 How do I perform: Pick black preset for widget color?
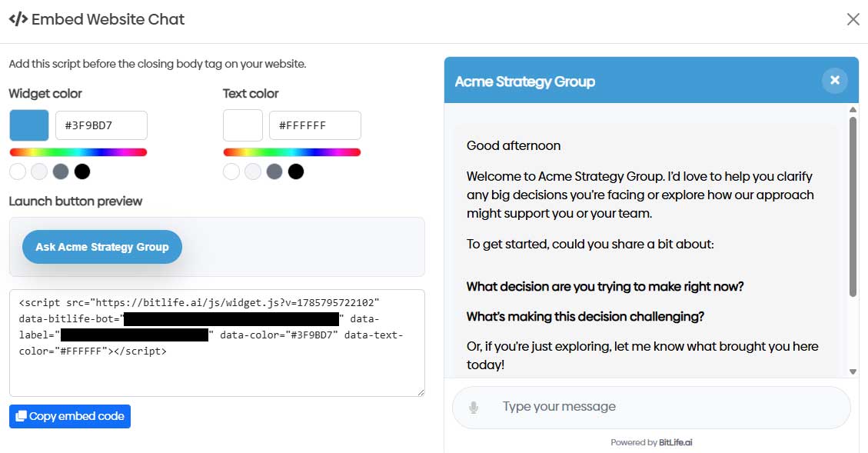pyautogui.click(x=82, y=172)
